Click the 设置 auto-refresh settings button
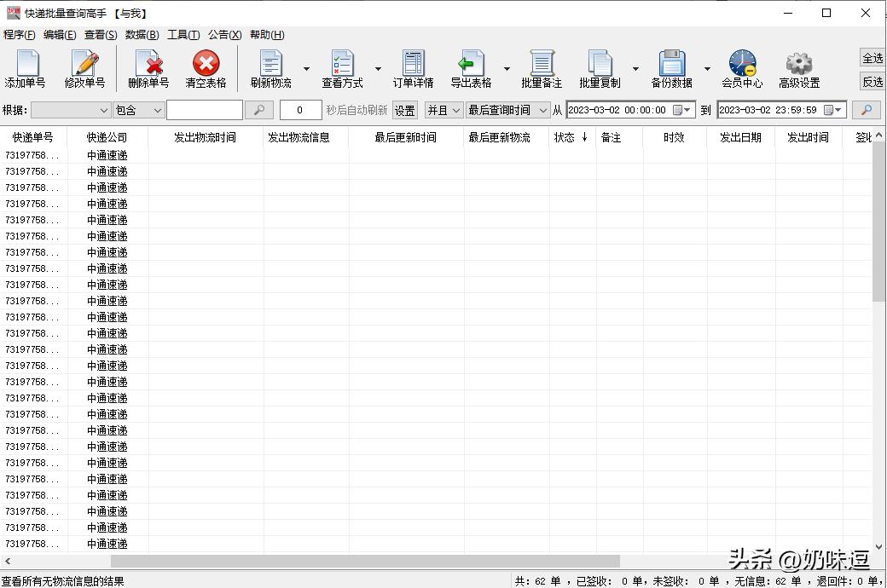 point(404,111)
